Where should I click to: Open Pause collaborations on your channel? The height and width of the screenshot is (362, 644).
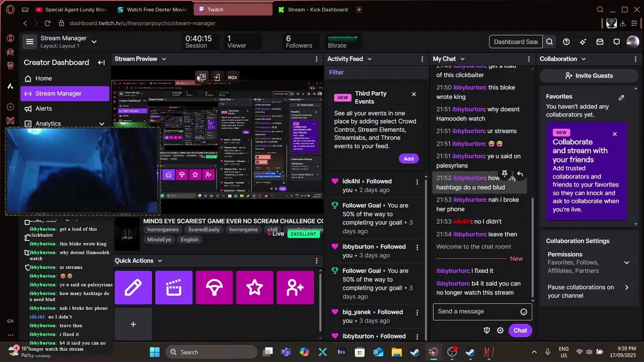pos(588,291)
